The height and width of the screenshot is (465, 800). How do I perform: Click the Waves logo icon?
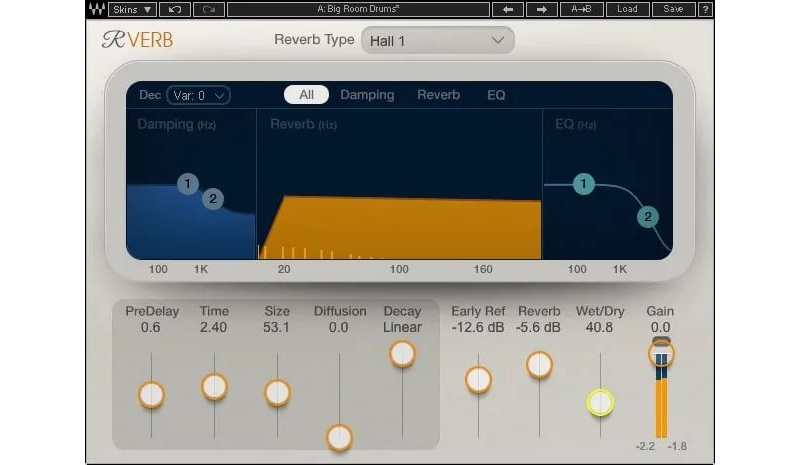[96, 9]
